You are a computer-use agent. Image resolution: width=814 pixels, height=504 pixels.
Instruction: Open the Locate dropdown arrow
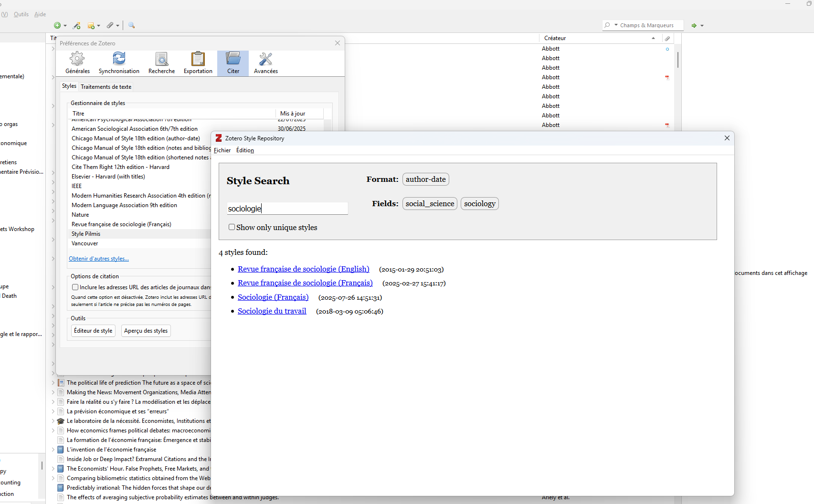coord(702,26)
